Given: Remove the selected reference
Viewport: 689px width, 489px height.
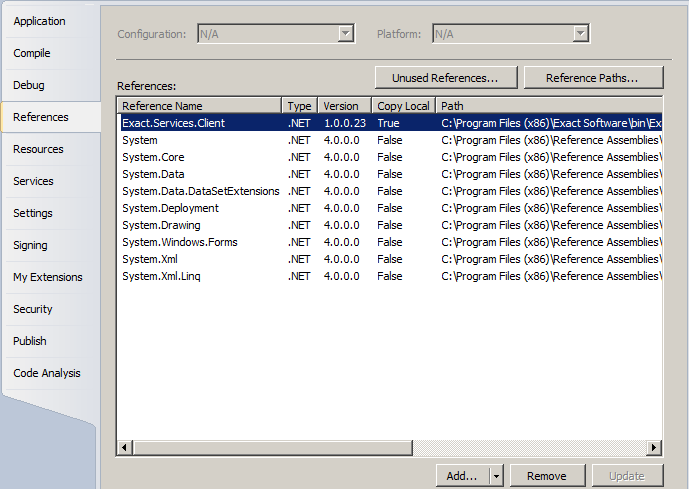Looking at the screenshot, I should [547, 476].
